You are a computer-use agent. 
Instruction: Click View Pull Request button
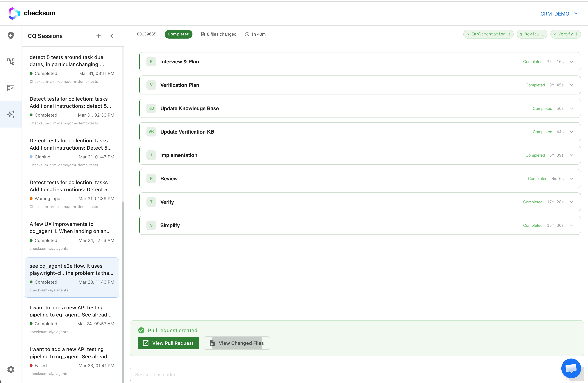coord(168,343)
